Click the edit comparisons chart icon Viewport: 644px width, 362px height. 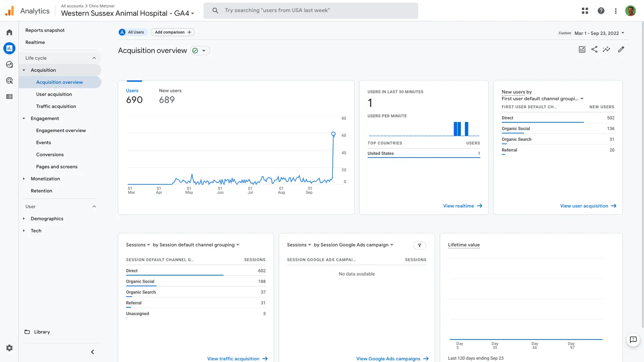tap(582, 49)
